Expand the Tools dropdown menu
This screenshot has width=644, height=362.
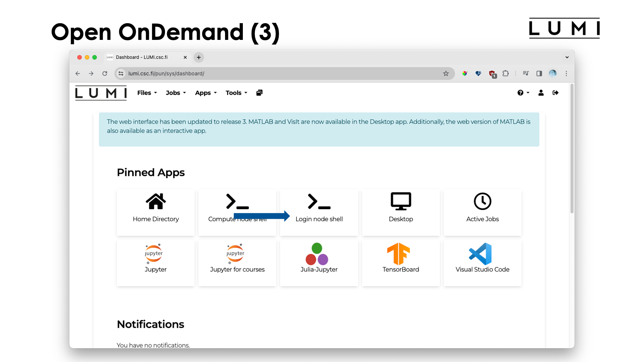pyautogui.click(x=236, y=93)
